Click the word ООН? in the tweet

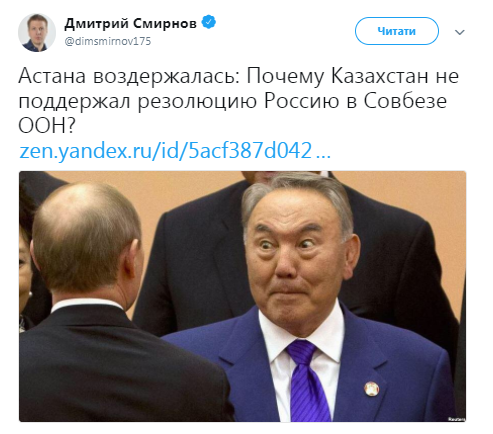click(x=47, y=126)
